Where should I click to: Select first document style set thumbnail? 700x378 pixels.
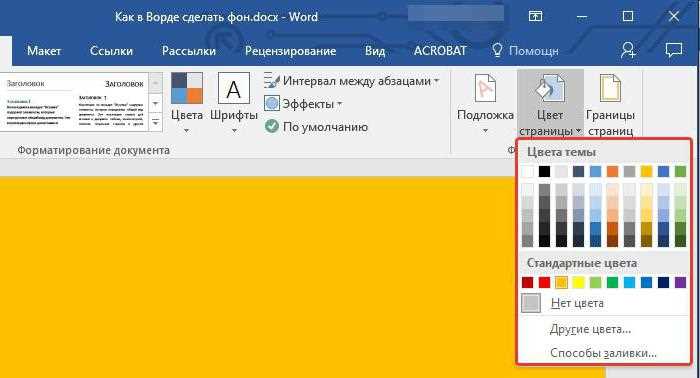click(x=37, y=103)
